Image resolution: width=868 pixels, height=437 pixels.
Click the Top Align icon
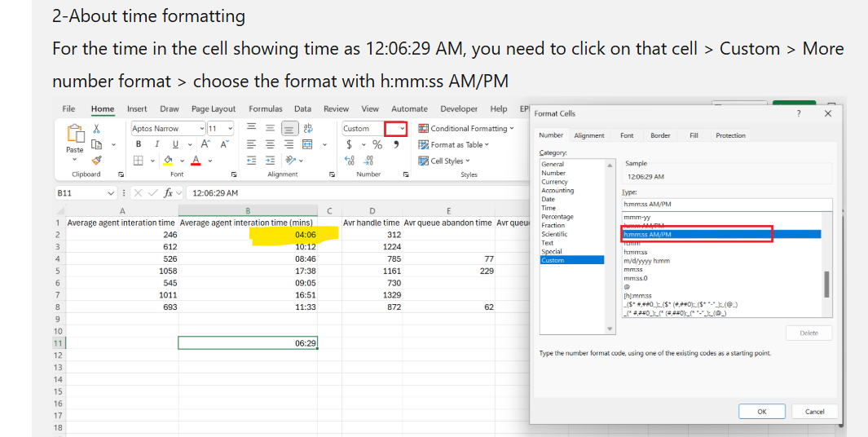click(251, 128)
